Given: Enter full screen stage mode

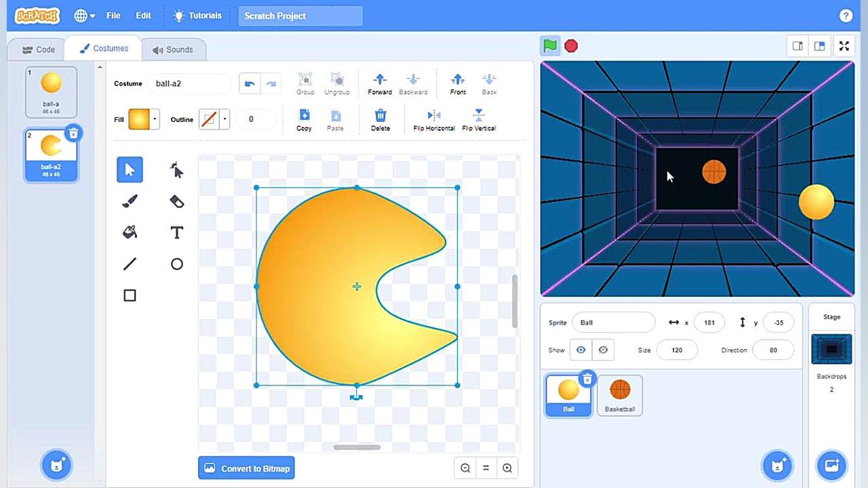Looking at the screenshot, I should coord(844,46).
